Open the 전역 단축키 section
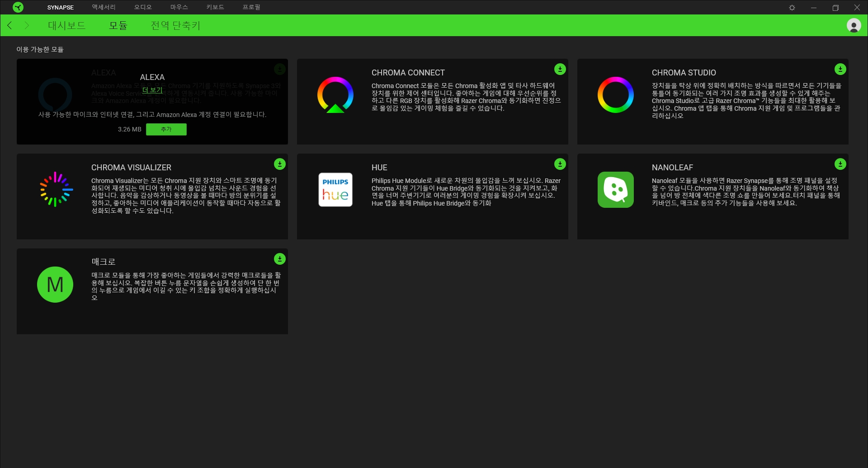The image size is (868, 468). (x=175, y=26)
